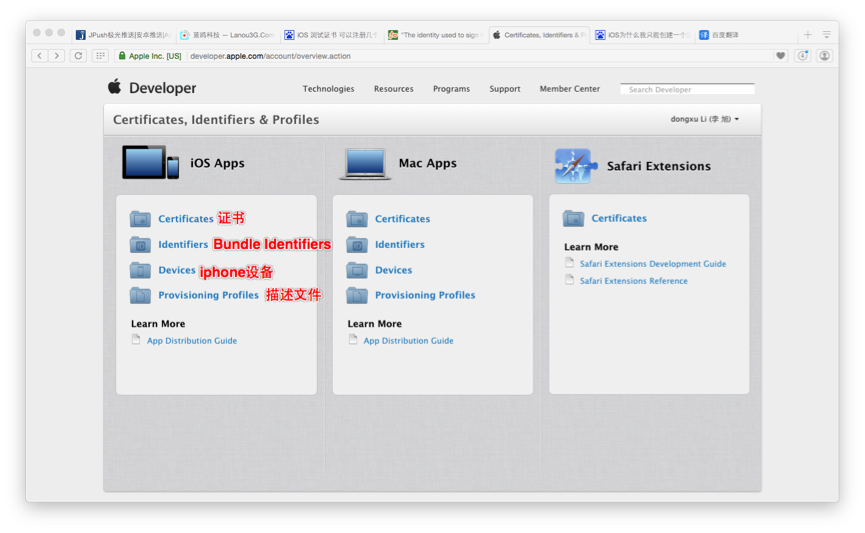865x533 pixels.
Task: Go to Member Center
Action: pos(569,89)
